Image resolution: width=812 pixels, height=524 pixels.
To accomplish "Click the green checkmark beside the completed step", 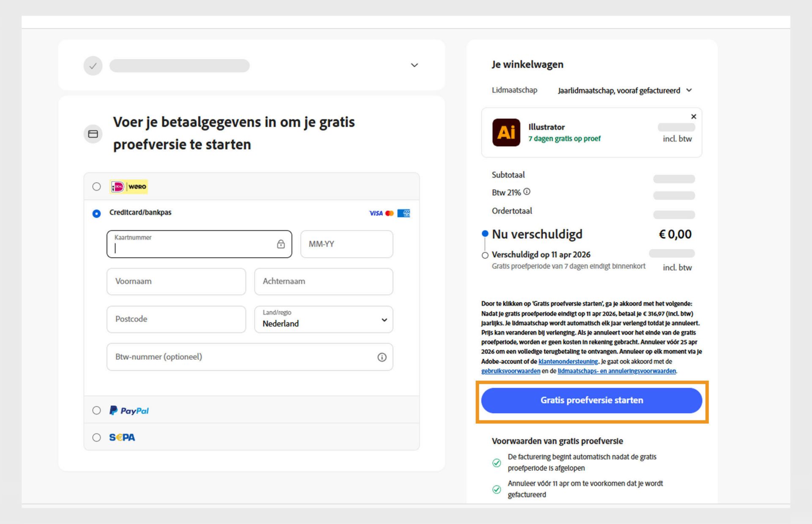I will coord(93,65).
